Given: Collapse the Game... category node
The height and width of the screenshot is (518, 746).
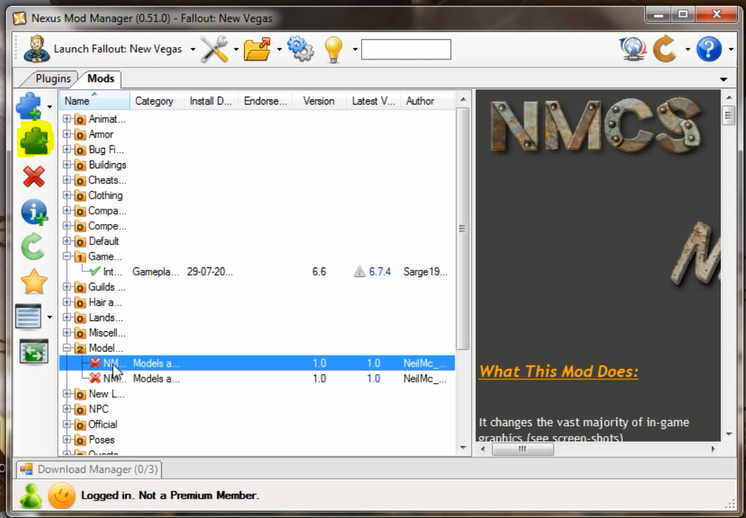Looking at the screenshot, I should [67, 256].
